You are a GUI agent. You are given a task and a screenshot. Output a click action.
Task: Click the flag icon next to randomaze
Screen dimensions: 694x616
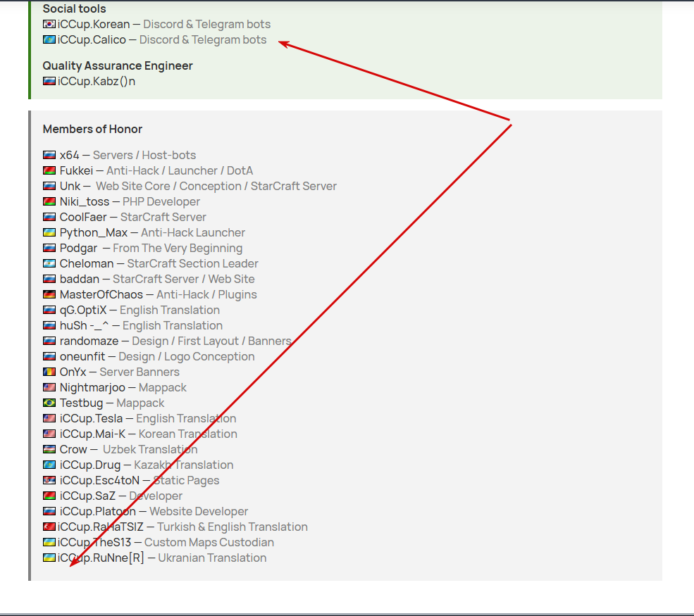(x=49, y=341)
